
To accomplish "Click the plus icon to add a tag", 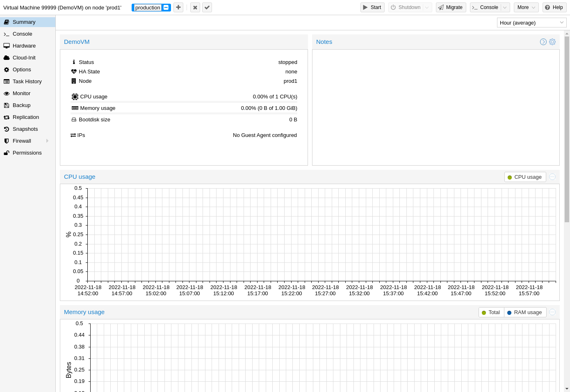I will (x=178, y=7).
